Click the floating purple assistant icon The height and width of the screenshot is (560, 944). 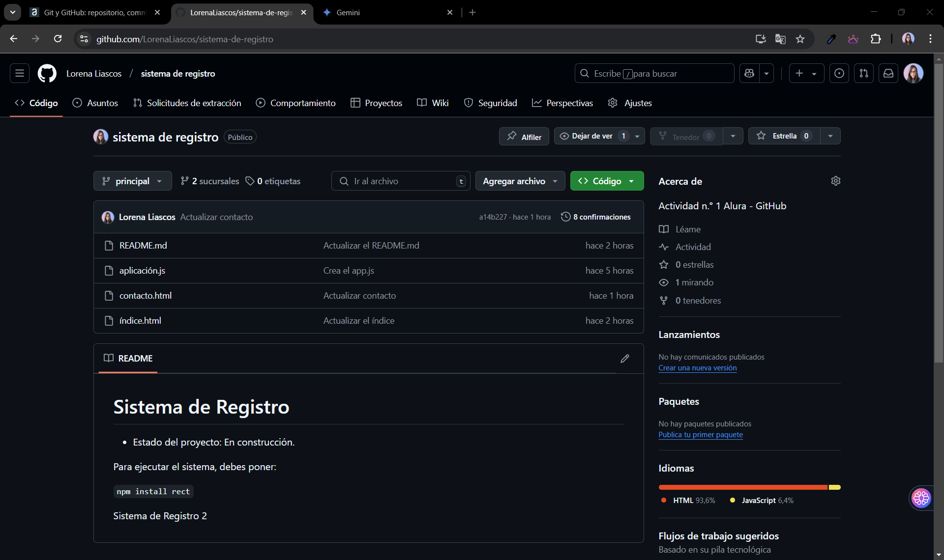(921, 498)
